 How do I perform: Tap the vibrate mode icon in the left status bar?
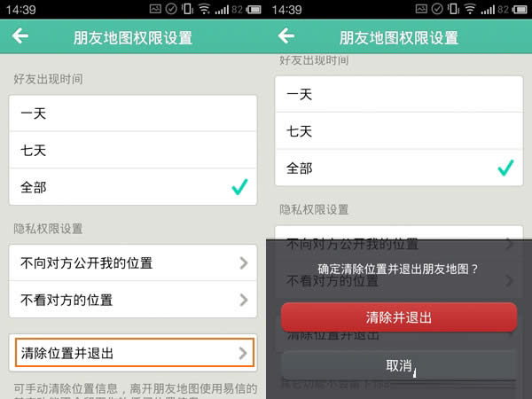coord(187,9)
